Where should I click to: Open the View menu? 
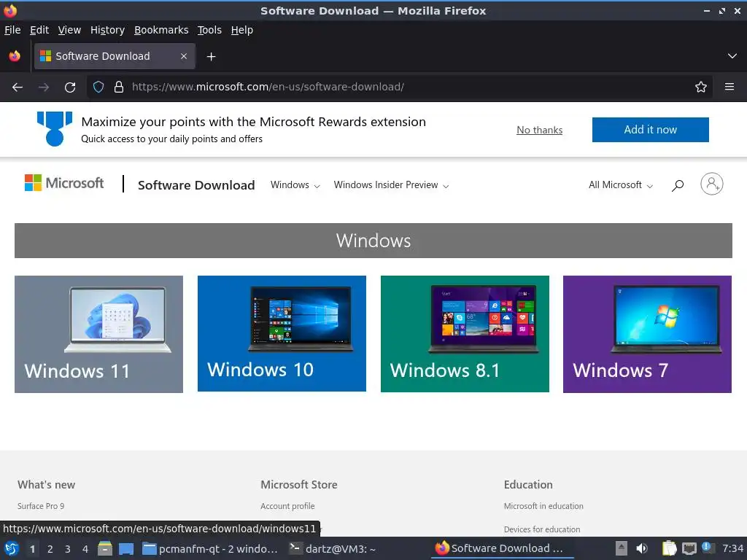[x=69, y=30]
